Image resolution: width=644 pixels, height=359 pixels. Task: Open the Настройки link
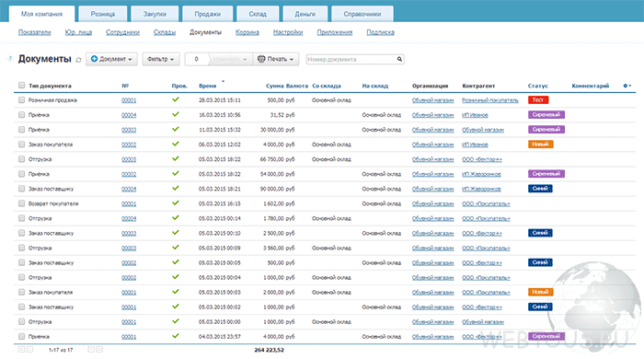coord(288,32)
